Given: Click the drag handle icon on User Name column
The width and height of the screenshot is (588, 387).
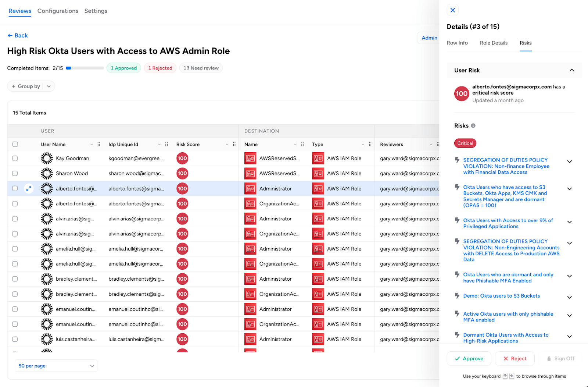Looking at the screenshot, I should click(x=99, y=145).
